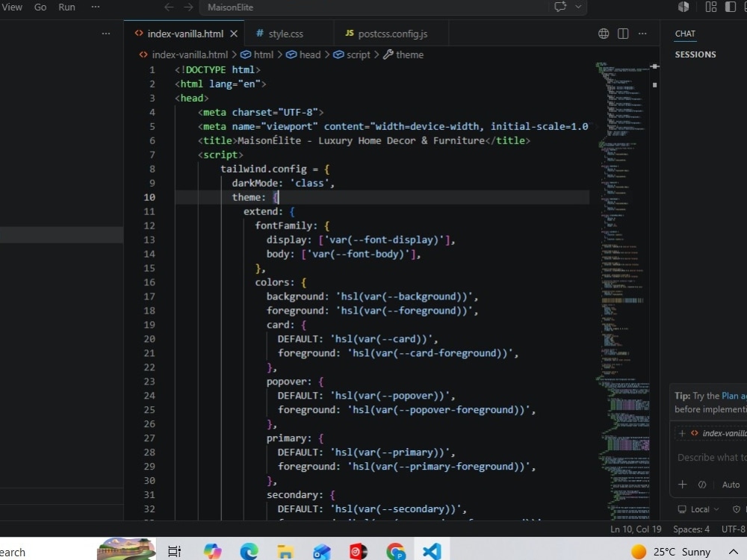This screenshot has height=560, width=747.
Task: Show more menu bar items ellipsis
Action: (96, 7)
